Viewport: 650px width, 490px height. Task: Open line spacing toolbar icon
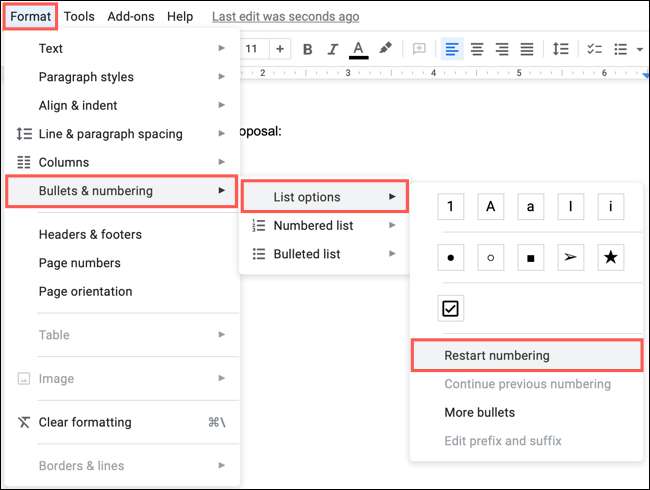click(561, 49)
